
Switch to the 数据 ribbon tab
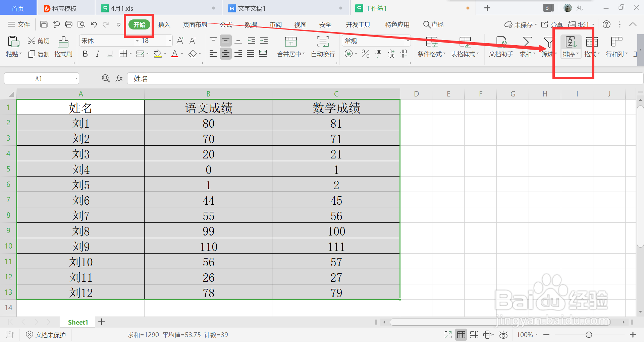click(x=251, y=24)
